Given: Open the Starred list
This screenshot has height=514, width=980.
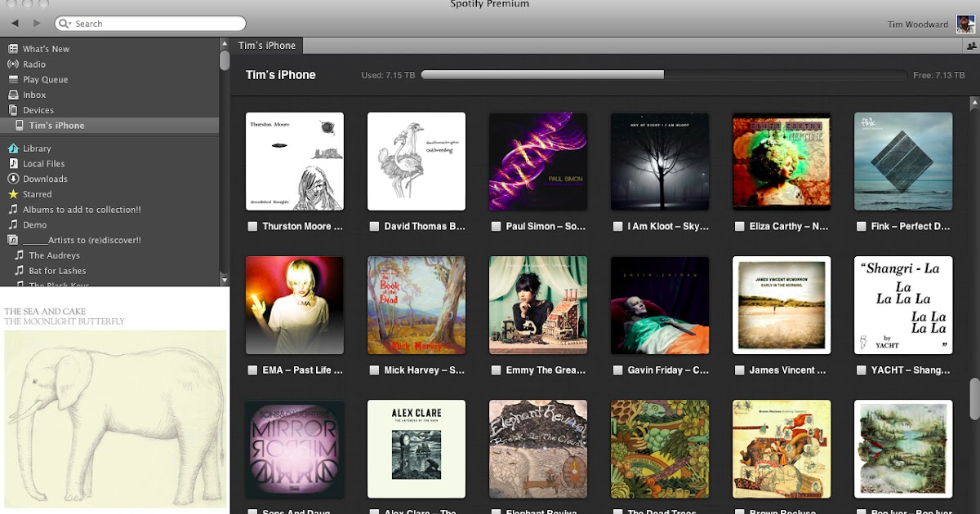Looking at the screenshot, I should click(x=37, y=194).
